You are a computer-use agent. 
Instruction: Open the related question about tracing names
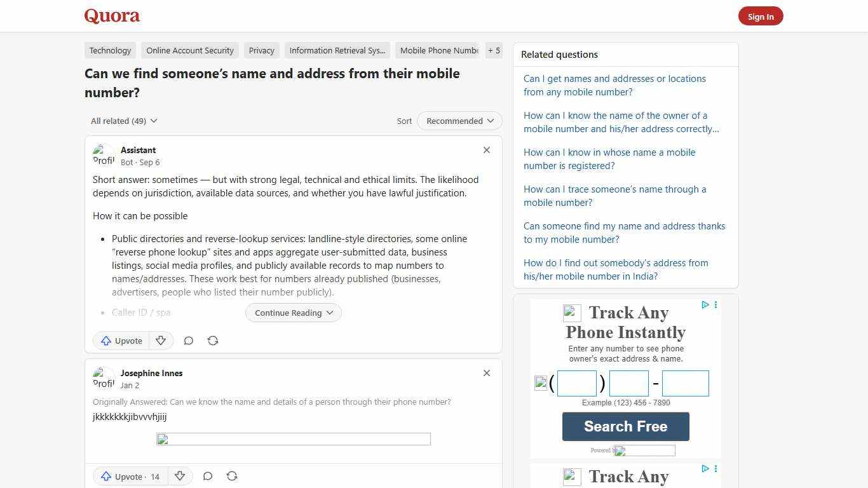coord(614,196)
